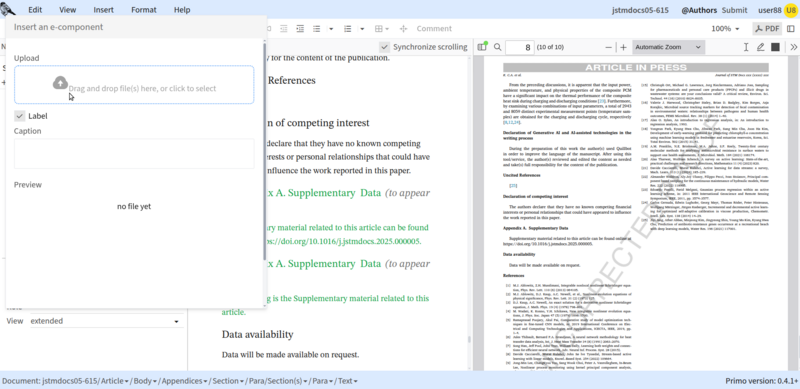Click the @Authors label
This screenshot has width=800, height=389.
tap(699, 10)
